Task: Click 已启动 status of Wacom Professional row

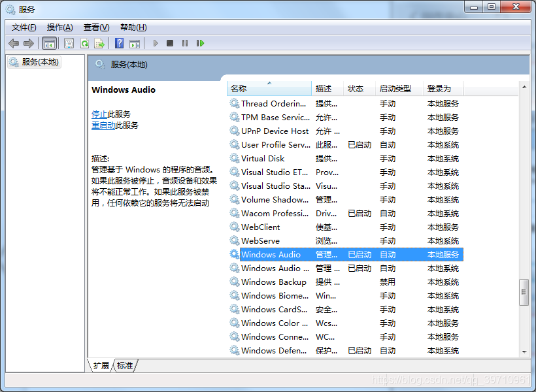Action: pyautogui.click(x=360, y=213)
